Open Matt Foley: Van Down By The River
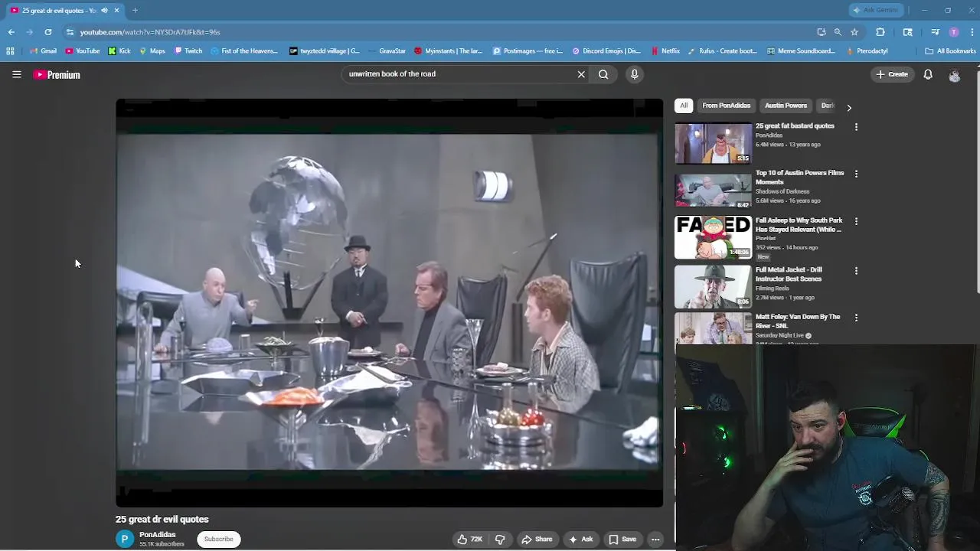This screenshot has width=980, height=551. (798, 321)
